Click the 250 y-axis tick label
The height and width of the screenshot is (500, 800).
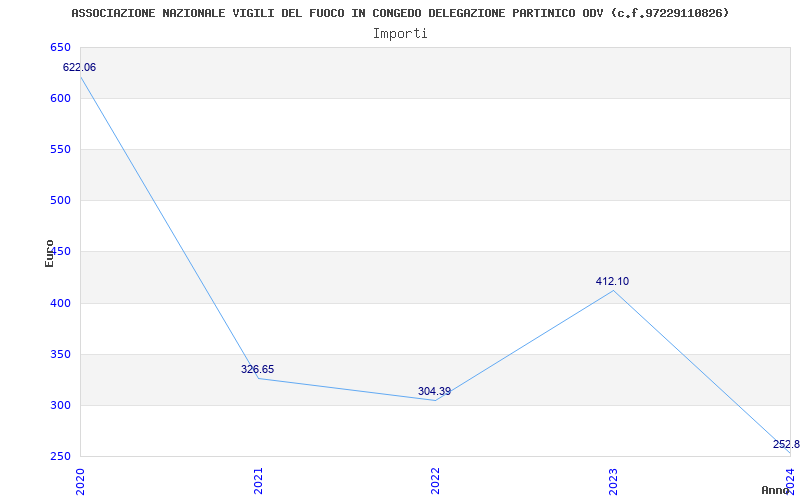tap(60, 457)
